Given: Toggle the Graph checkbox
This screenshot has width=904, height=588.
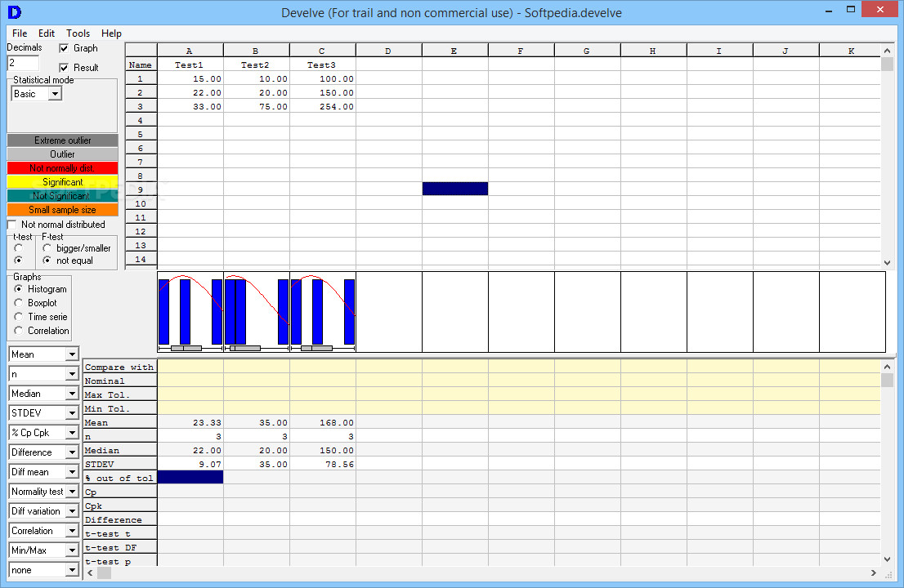Looking at the screenshot, I should point(64,48).
